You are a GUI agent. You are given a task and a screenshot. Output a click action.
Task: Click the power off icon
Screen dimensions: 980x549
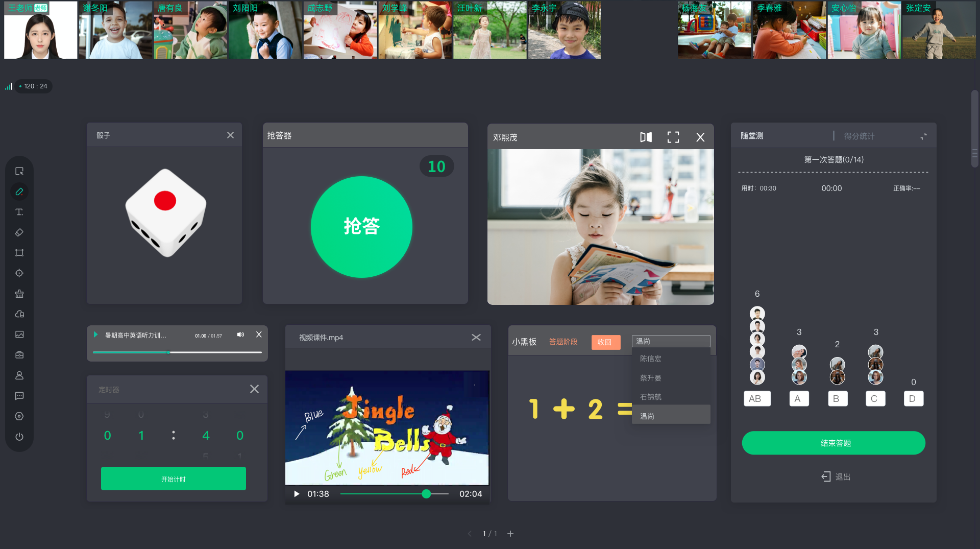(x=19, y=437)
